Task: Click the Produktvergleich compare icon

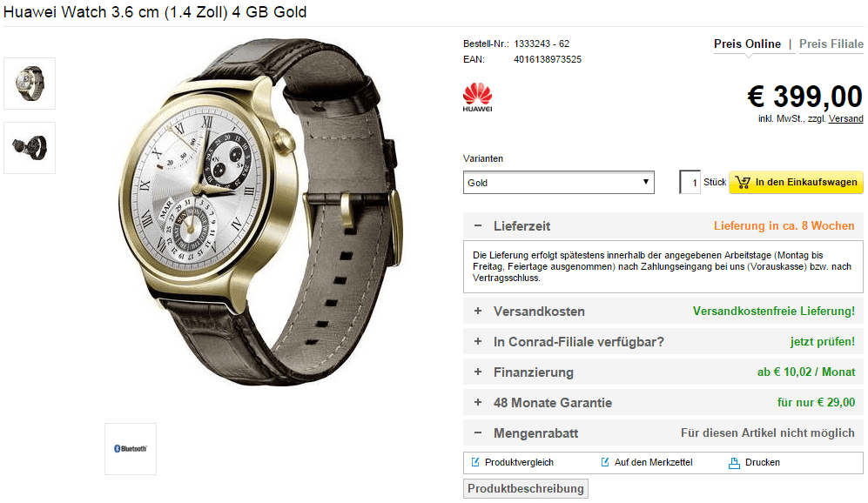Action: 475,462
